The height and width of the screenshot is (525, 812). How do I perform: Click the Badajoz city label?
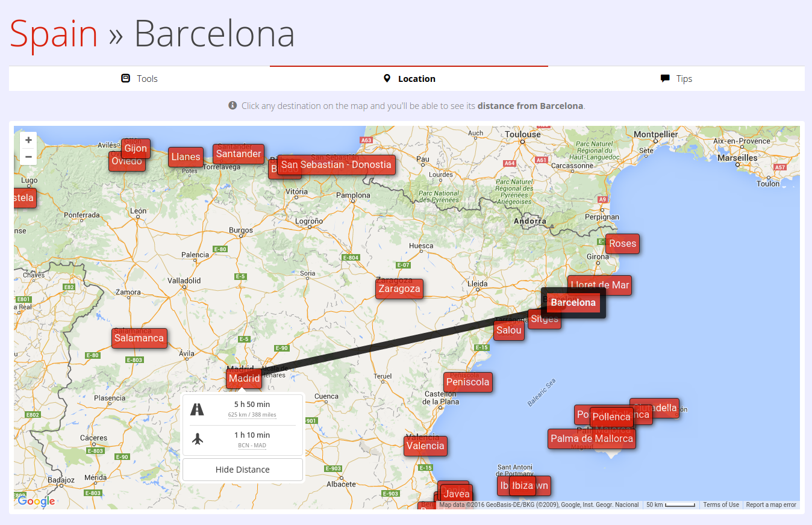click(x=61, y=480)
